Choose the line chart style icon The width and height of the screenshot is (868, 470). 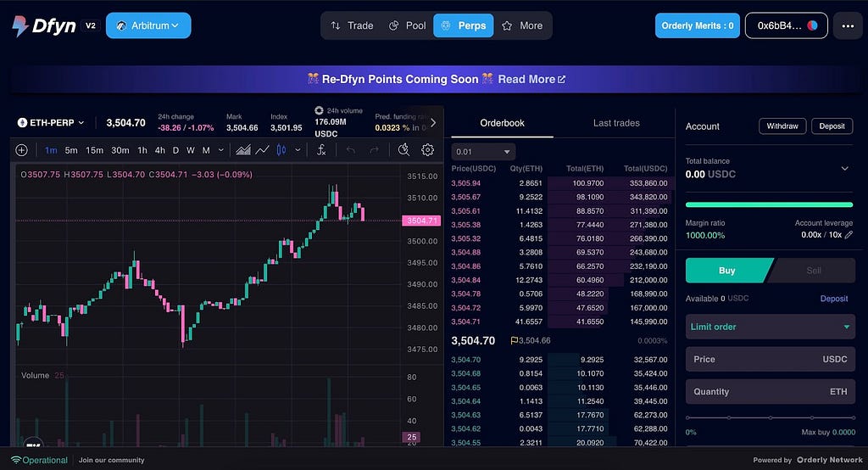point(263,150)
